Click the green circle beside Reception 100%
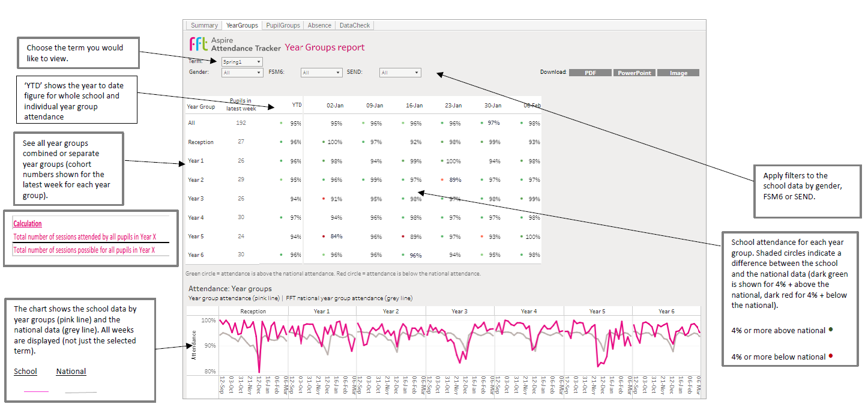The width and height of the screenshot is (868, 416). [x=324, y=142]
